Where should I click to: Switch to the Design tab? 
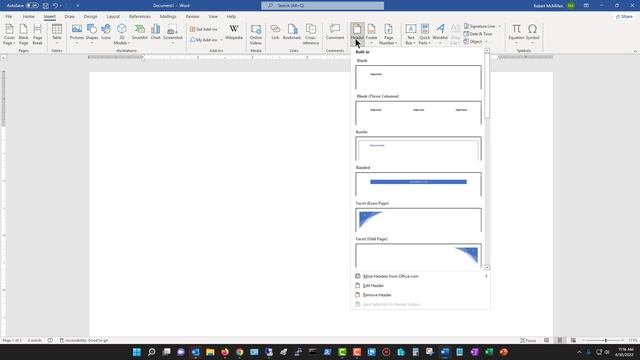[x=91, y=16]
